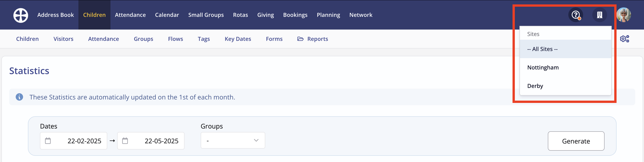Switch to the Groups tab
The image size is (644, 162).
click(x=143, y=39)
